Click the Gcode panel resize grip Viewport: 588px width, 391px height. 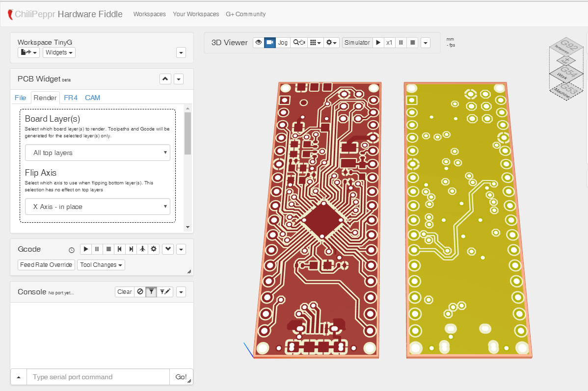(x=189, y=271)
